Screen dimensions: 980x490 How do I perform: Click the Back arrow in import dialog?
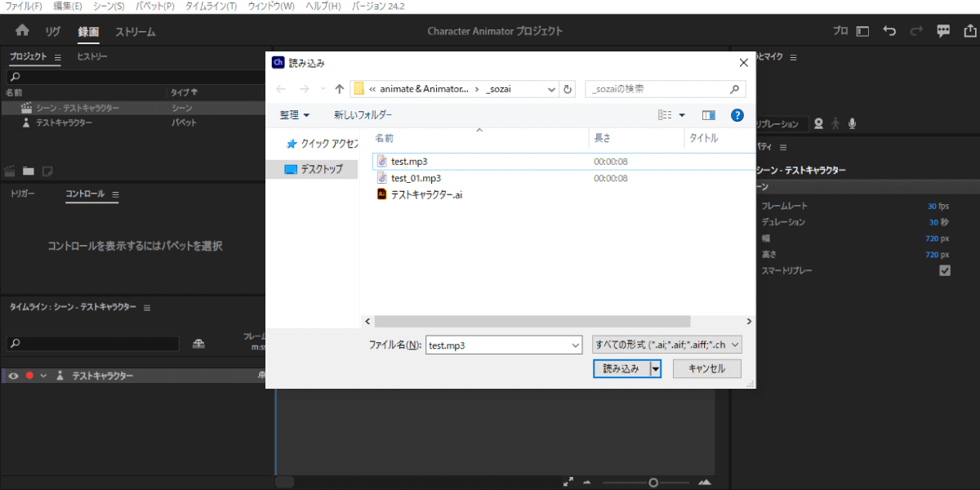tap(281, 89)
